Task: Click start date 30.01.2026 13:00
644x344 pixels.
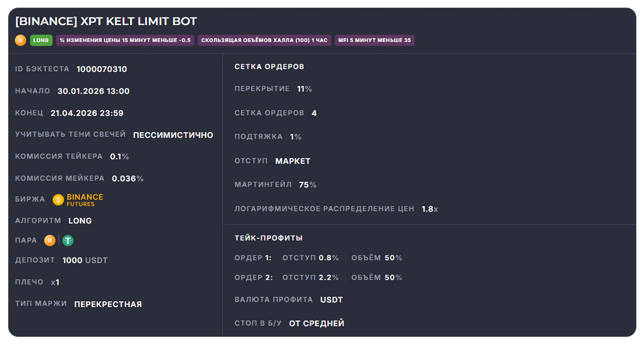Action: [x=93, y=91]
